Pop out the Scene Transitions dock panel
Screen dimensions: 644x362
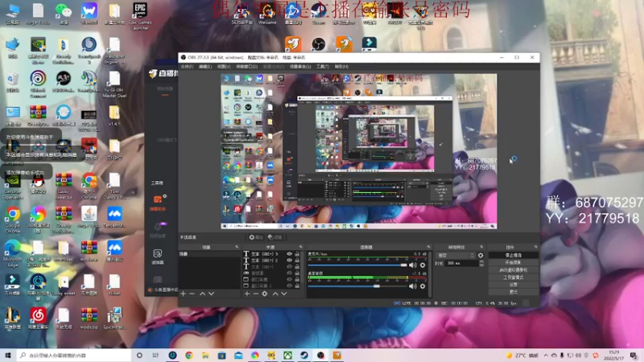tap(481, 247)
